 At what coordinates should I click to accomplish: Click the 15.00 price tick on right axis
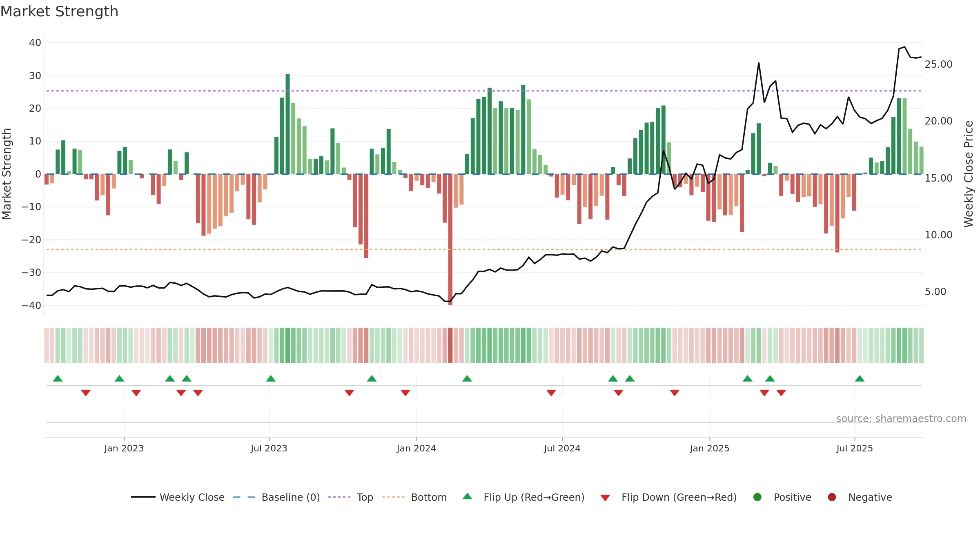[938, 178]
